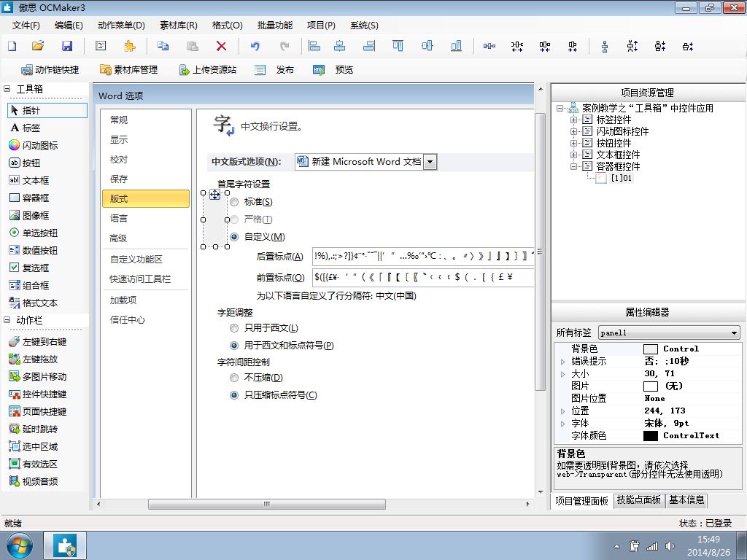Click the horizontal scrollbar thumb under canvas

[x=267, y=504]
